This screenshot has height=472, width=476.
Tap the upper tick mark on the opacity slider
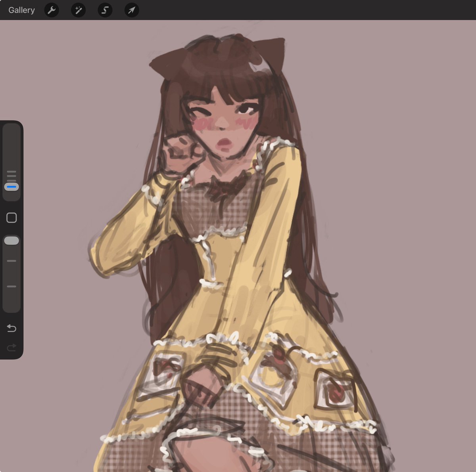click(12, 261)
